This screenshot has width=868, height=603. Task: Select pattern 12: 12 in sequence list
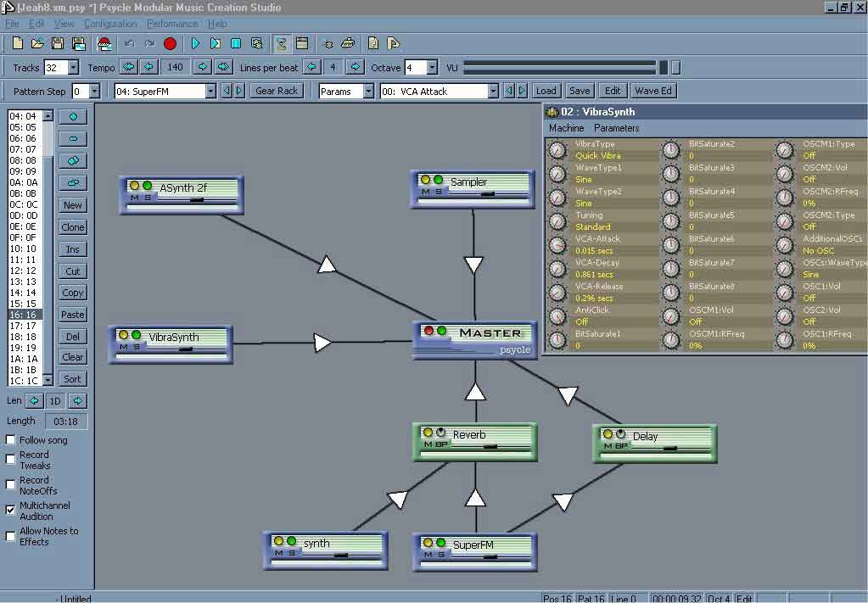23,271
